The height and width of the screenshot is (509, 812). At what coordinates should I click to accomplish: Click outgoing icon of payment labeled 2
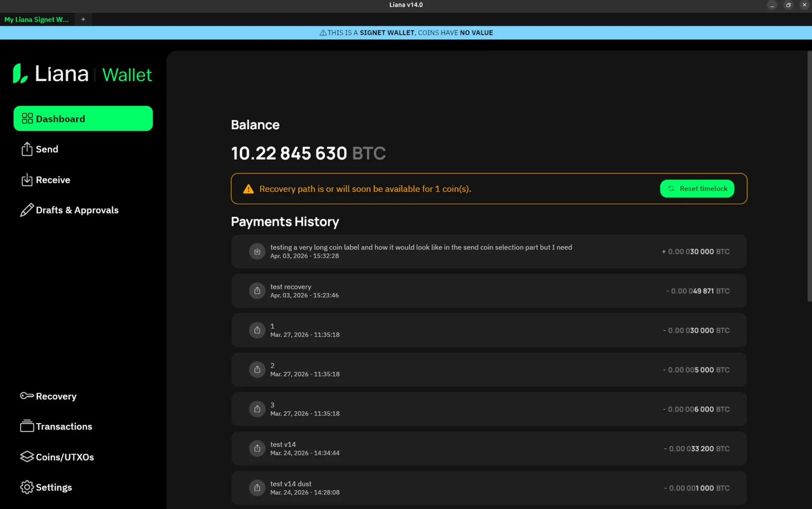tap(257, 369)
